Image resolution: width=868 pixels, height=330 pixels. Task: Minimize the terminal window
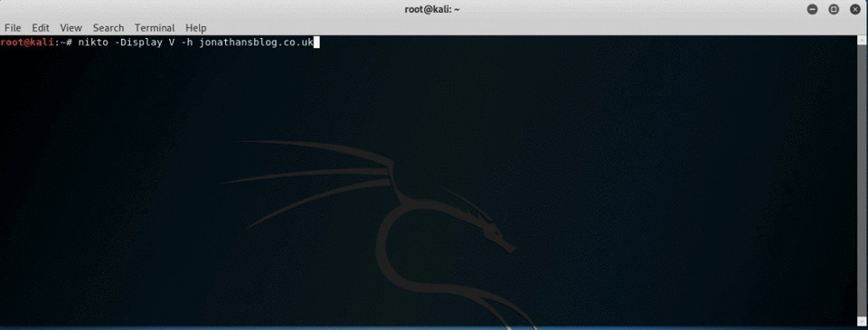(x=812, y=9)
